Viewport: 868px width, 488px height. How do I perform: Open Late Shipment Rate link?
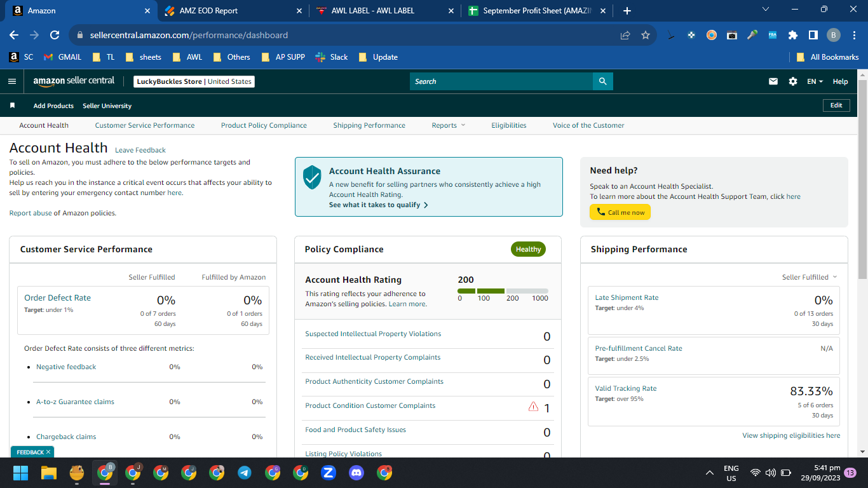point(627,297)
